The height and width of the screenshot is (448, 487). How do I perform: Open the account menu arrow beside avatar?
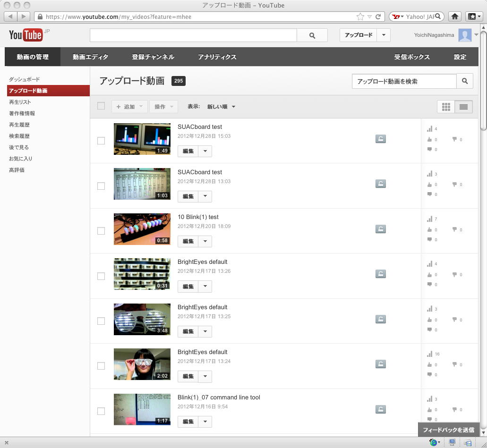[476, 35]
